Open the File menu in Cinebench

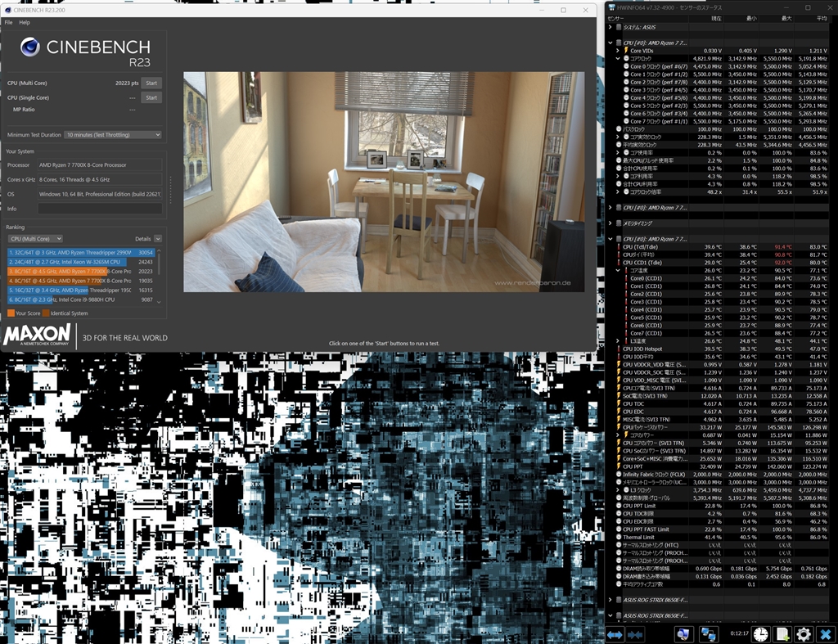[8, 22]
